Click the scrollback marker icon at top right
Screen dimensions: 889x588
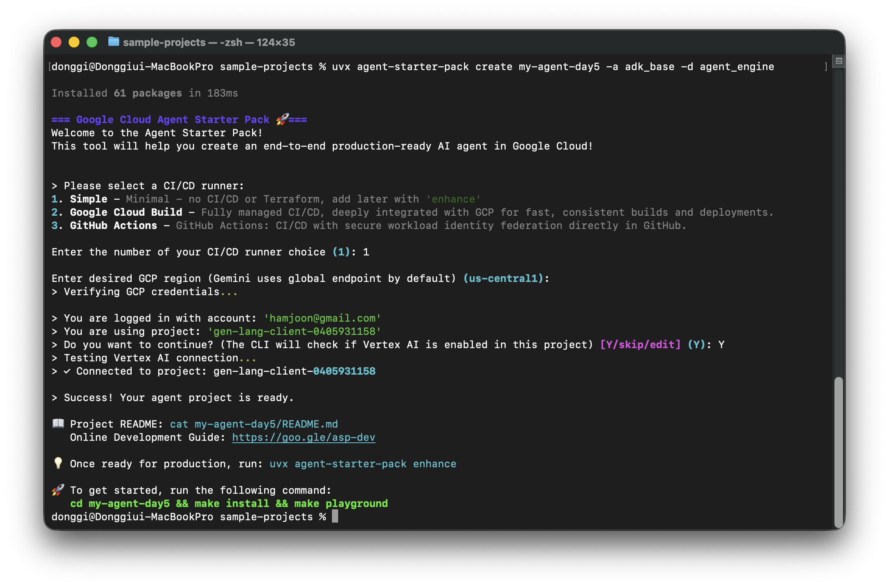pos(839,61)
